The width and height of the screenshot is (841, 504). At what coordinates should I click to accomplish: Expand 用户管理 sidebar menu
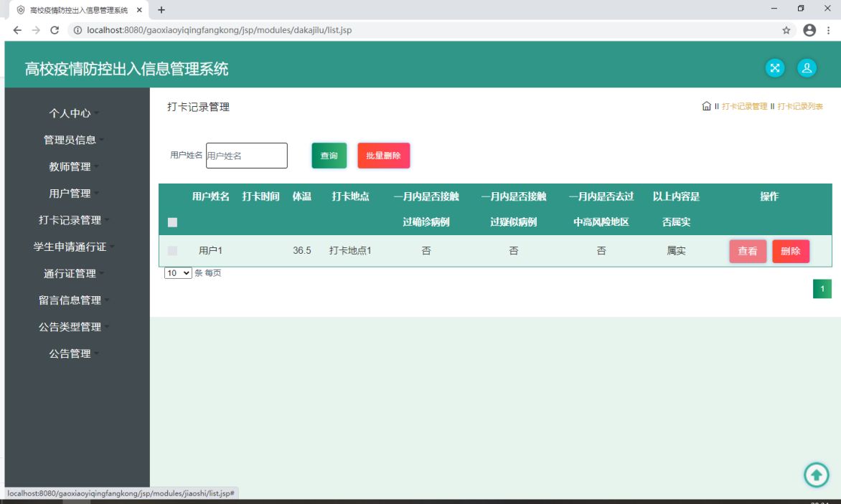tap(70, 194)
